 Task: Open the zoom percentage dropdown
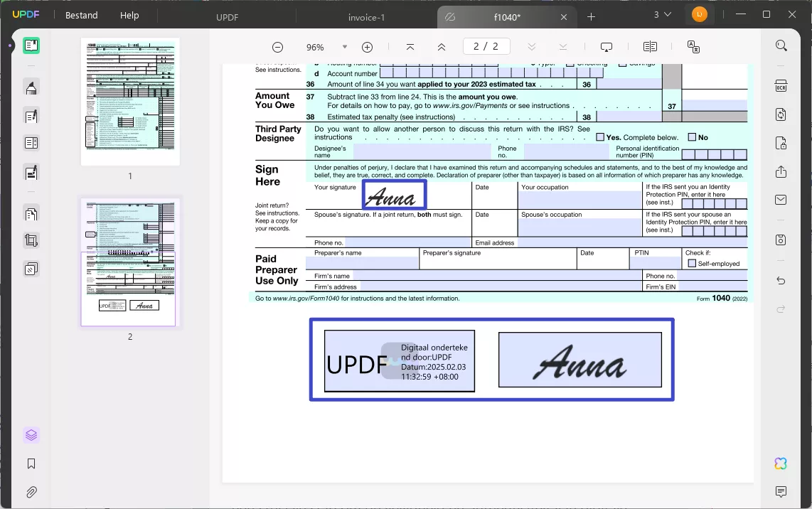[x=345, y=47]
